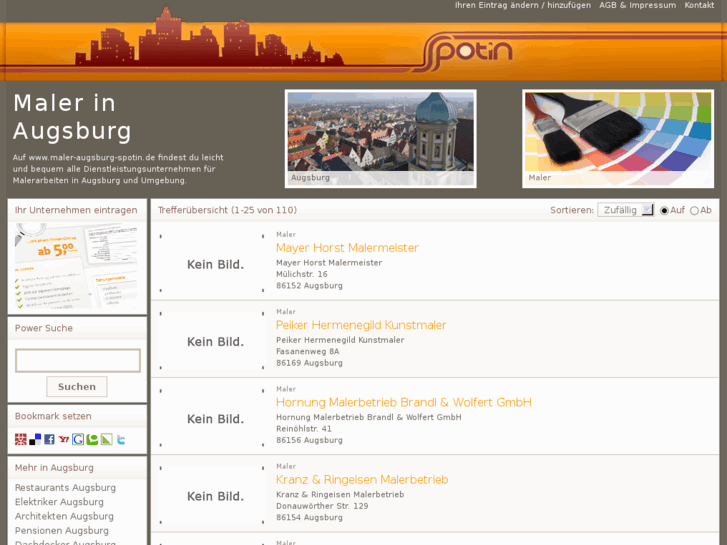Image resolution: width=727 pixels, height=545 pixels.
Task: Open the Sortieren Zufällig dropdown
Action: click(x=625, y=210)
